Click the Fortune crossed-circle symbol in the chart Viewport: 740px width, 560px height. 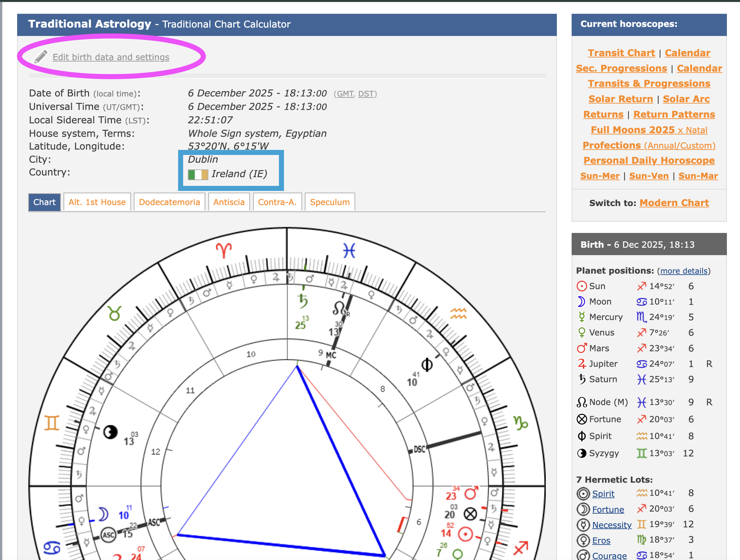tap(470, 514)
